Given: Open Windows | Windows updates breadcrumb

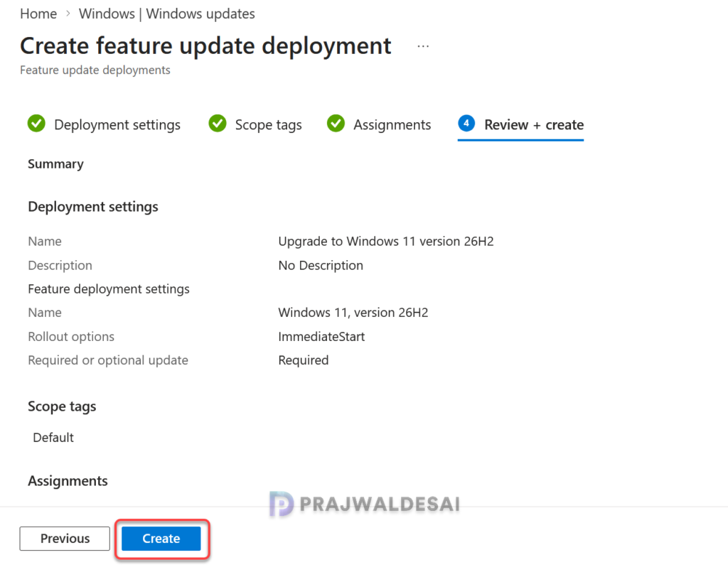Looking at the screenshot, I should (166, 14).
